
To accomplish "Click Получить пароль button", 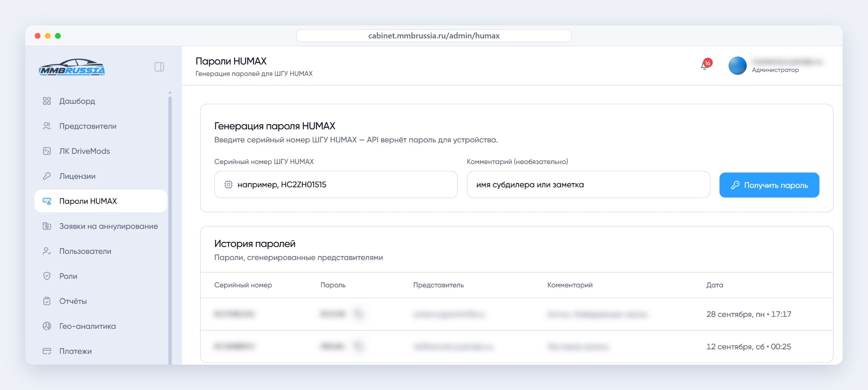I will click(769, 185).
